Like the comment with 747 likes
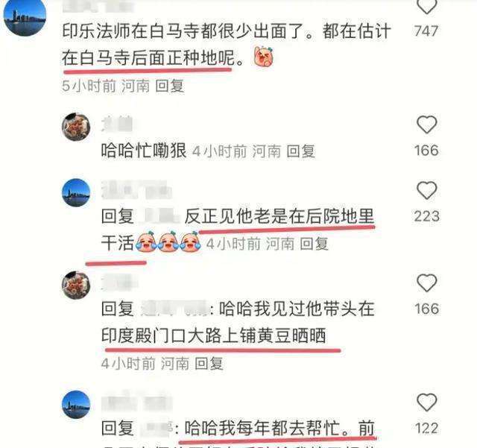Image resolution: width=477 pixels, height=448 pixels. (426, 6)
